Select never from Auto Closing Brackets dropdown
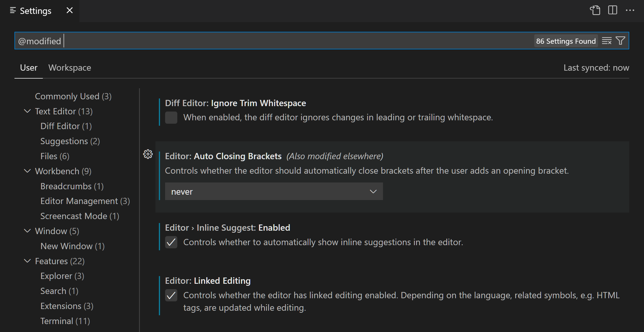Screen dimensions: 644x332 pyautogui.click(x=274, y=192)
